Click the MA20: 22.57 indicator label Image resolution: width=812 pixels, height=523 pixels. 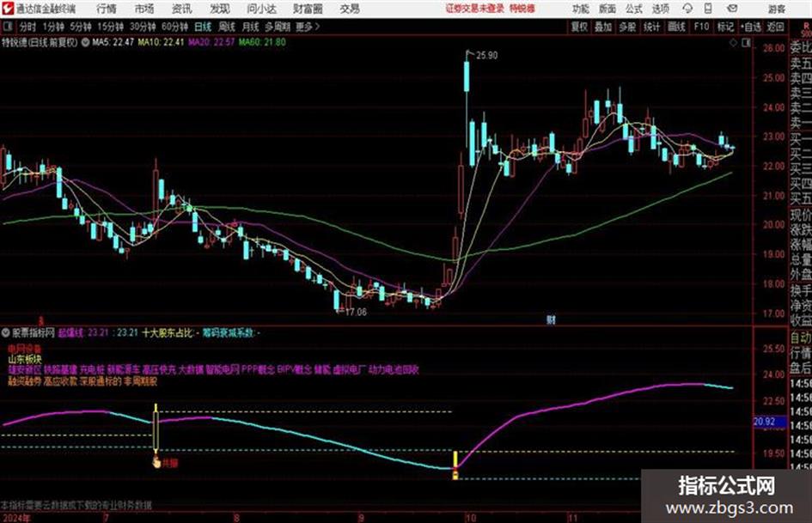pyautogui.click(x=211, y=42)
